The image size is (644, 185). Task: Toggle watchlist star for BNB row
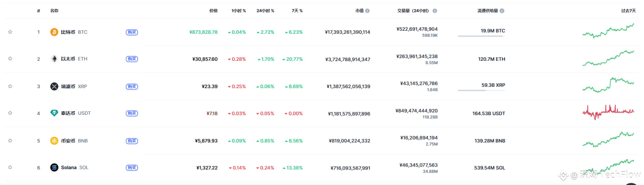coord(10,141)
